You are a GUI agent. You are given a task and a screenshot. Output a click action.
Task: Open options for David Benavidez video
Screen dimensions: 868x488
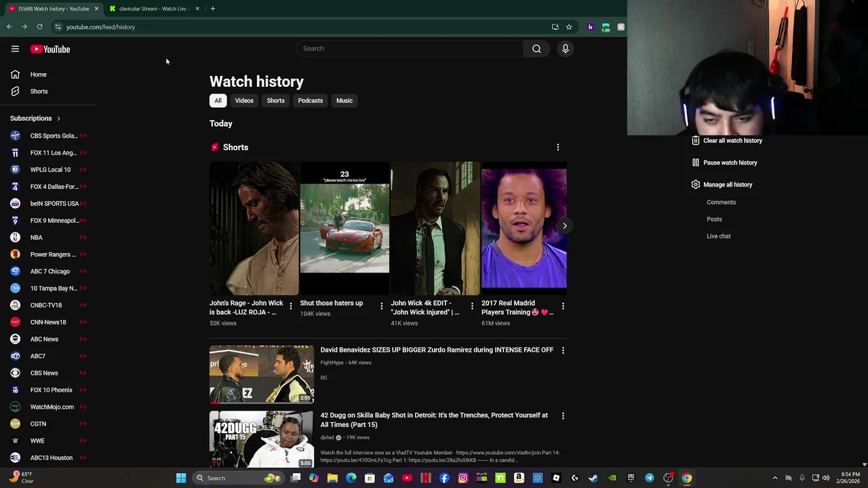[563, 350]
